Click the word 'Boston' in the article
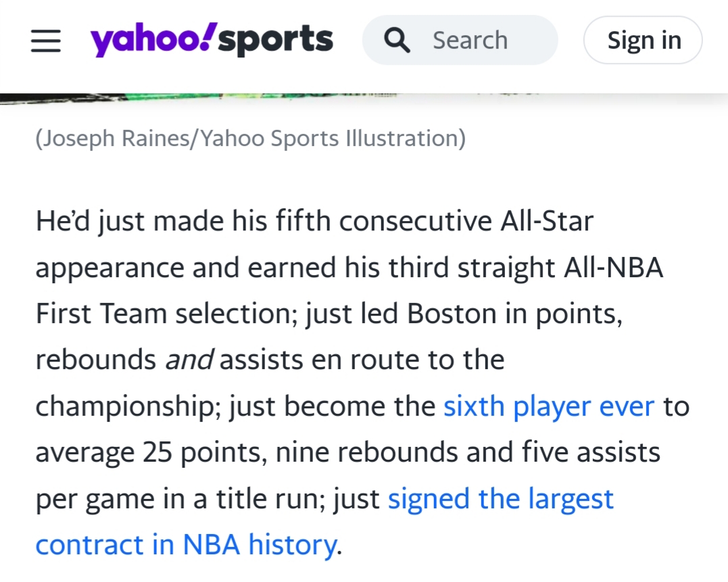 [x=452, y=314]
